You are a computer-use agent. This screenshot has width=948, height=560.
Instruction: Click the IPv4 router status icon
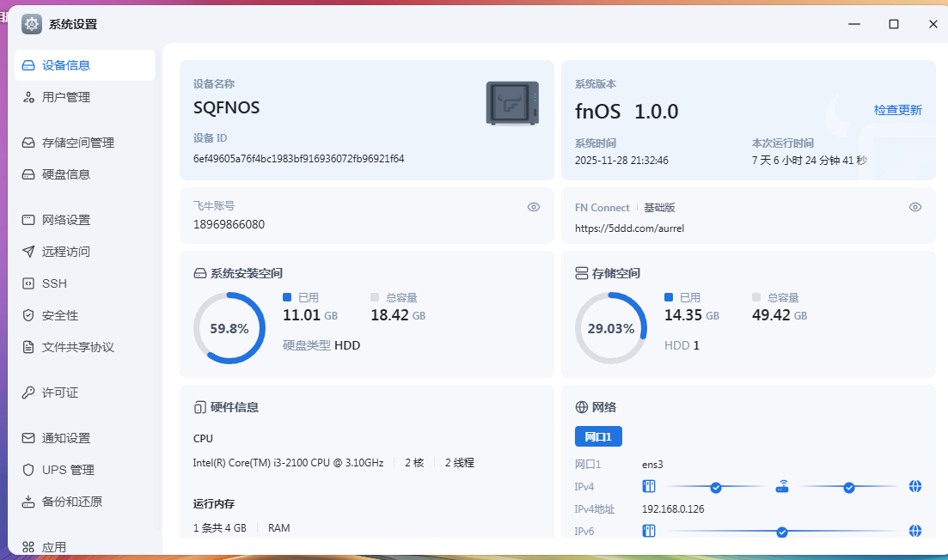[x=782, y=487]
